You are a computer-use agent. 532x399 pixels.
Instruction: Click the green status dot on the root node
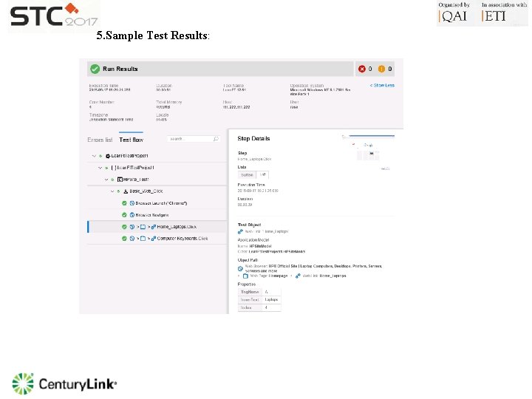[100, 156]
